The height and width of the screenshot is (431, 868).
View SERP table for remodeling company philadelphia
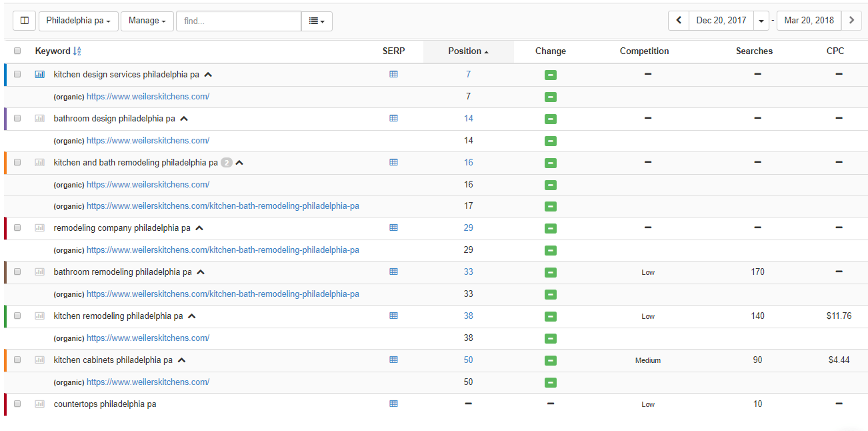click(x=393, y=228)
